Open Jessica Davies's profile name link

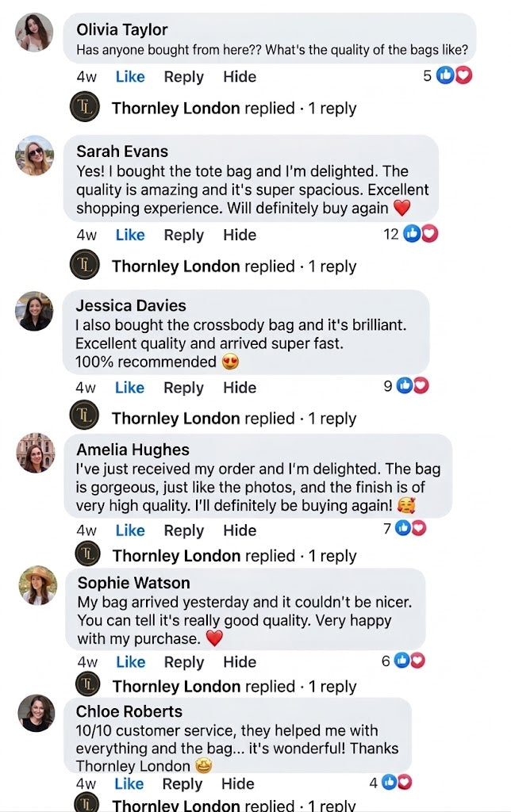tap(131, 305)
